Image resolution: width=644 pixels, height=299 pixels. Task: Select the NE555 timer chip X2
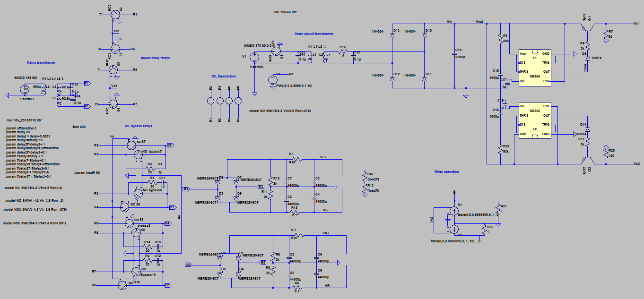point(535,120)
